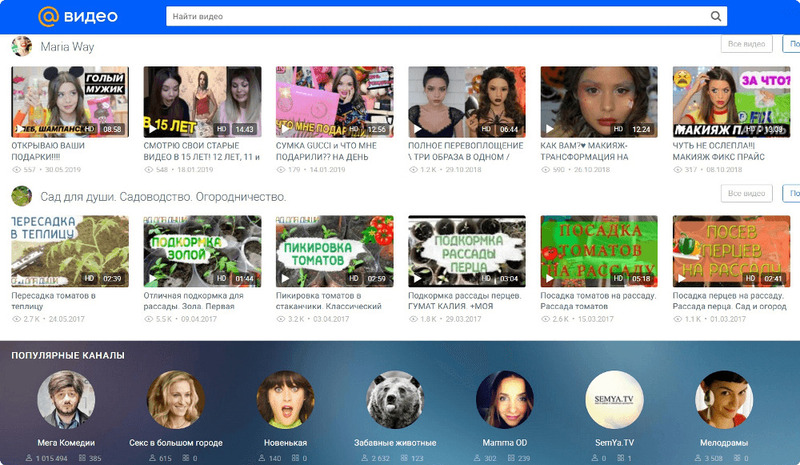Screen dimensions: 800x465
Task: Click the SemYa.TV channel name
Action: (x=614, y=443)
